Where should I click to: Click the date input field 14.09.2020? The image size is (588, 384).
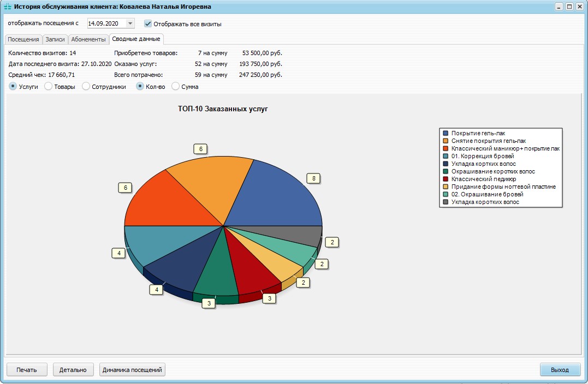point(105,23)
